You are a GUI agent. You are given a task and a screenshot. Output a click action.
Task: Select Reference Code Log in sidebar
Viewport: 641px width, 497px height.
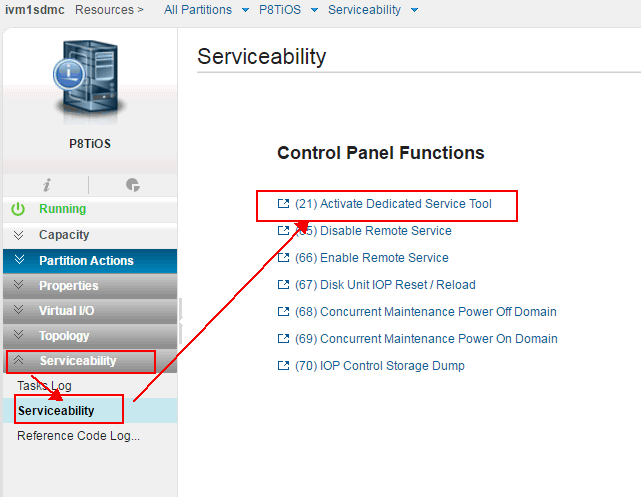(78, 436)
